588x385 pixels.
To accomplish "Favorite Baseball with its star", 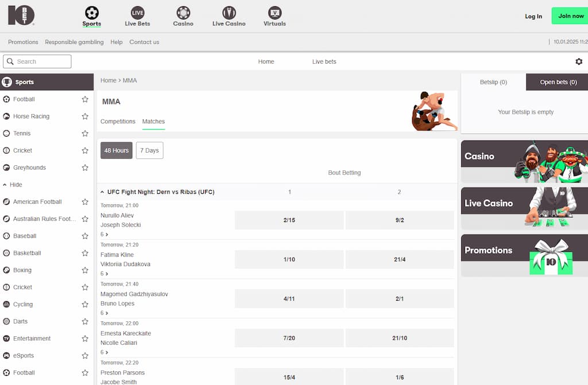I will [x=85, y=236].
